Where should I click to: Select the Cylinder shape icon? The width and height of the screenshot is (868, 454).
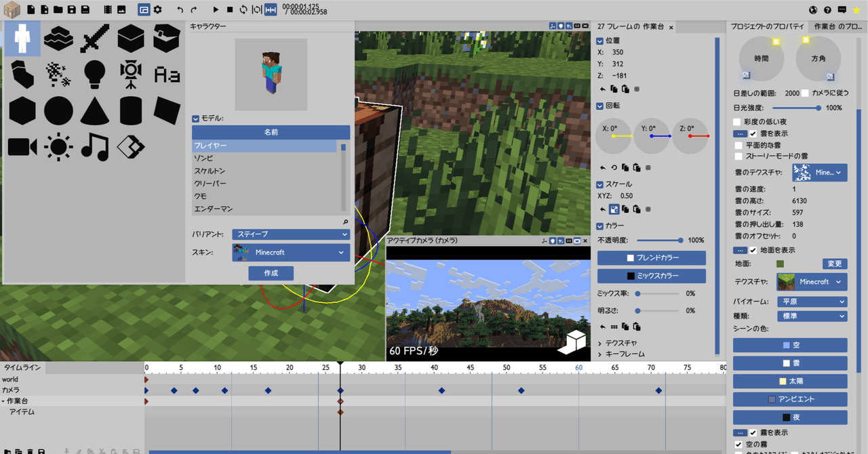130,110
